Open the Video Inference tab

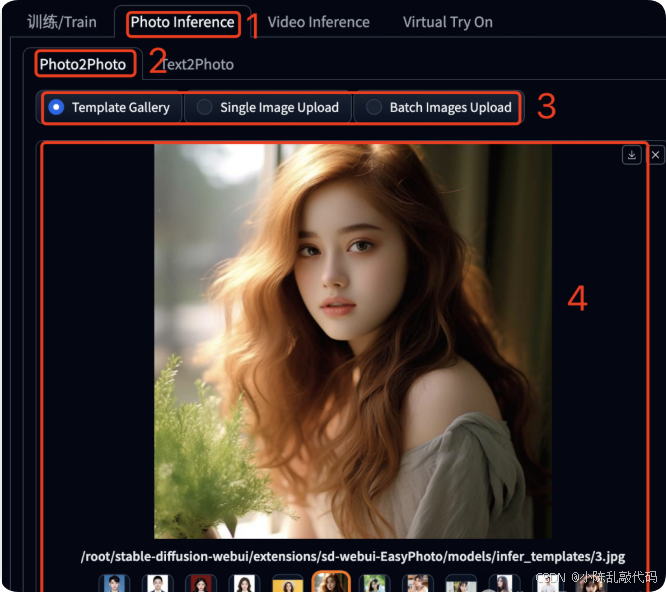click(319, 22)
